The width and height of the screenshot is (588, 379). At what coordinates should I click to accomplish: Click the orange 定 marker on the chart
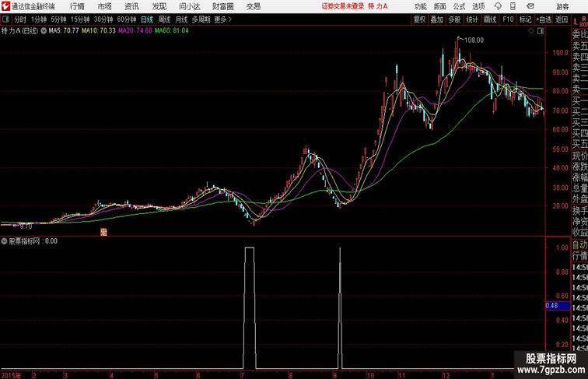tap(104, 232)
